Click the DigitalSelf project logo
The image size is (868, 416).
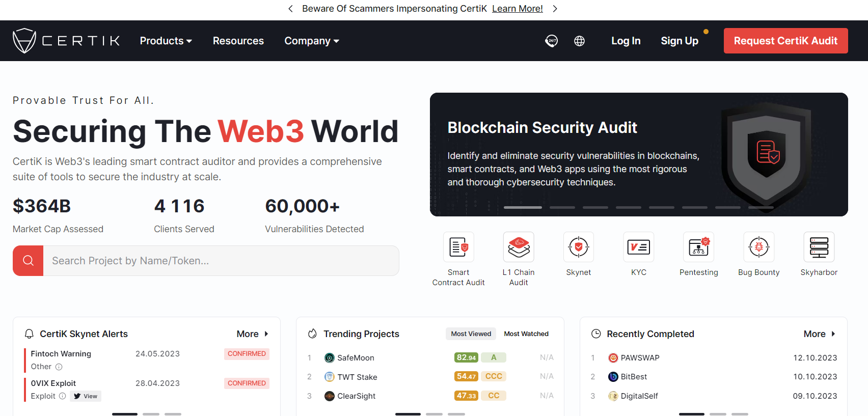tap(613, 396)
